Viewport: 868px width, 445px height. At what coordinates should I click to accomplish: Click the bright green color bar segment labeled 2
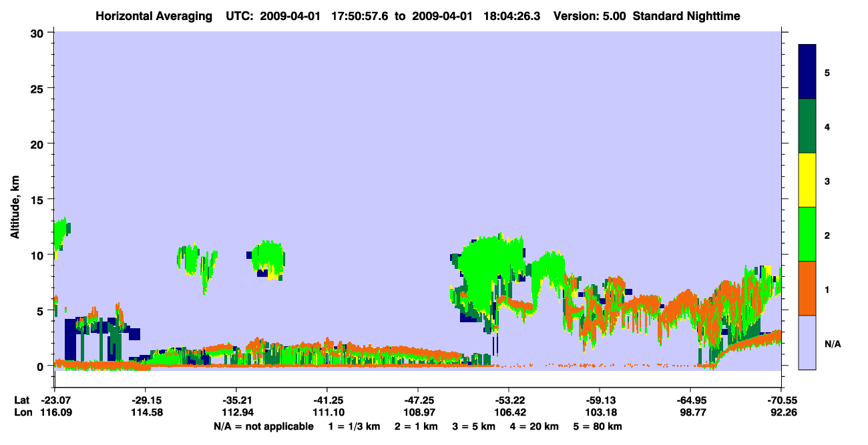[807, 234]
